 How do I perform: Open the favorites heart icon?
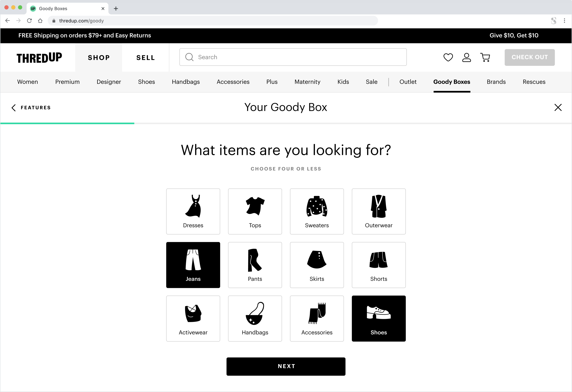pos(448,57)
